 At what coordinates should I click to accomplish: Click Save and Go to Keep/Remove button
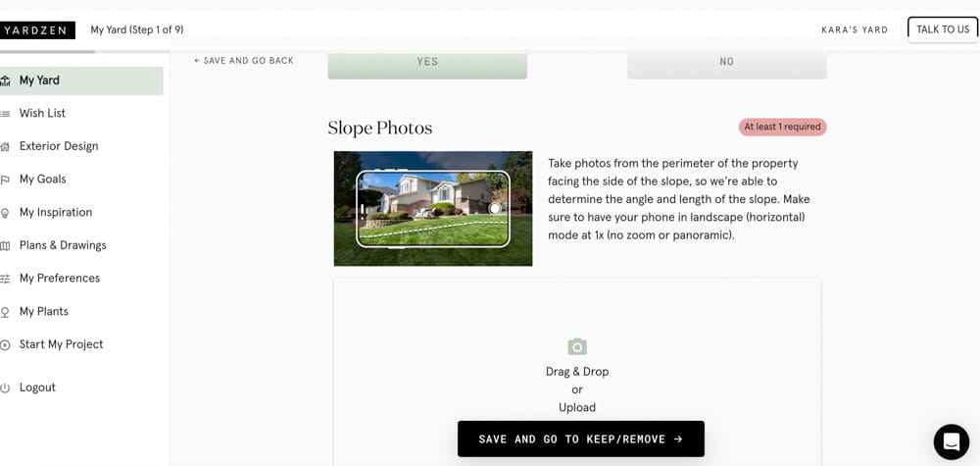[580, 439]
